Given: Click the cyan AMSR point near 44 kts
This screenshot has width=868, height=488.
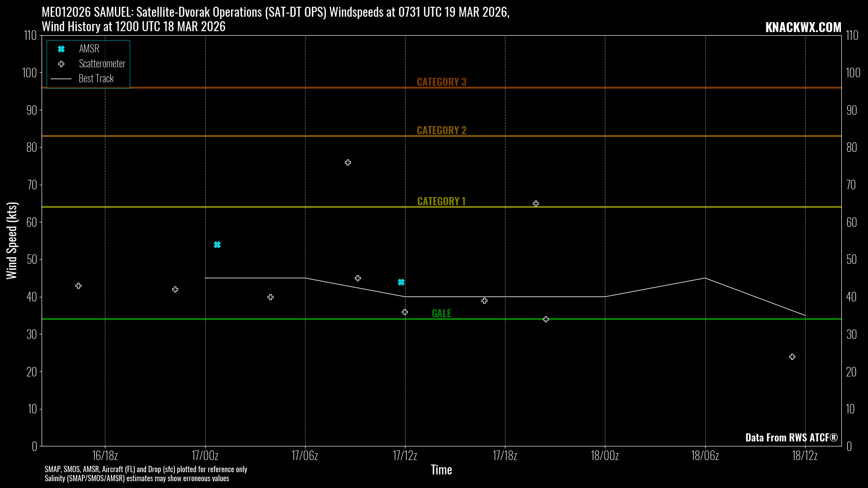Looking at the screenshot, I should click(x=401, y=282).
